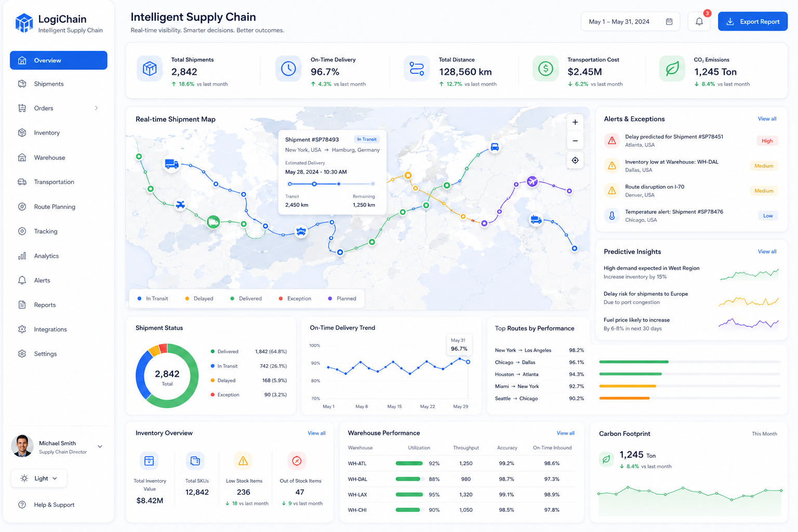Image resolution: width=798 pixels, height=532 pixels.
Task: Select Route Planning in sidebar
Action: [x=59, y=207]
